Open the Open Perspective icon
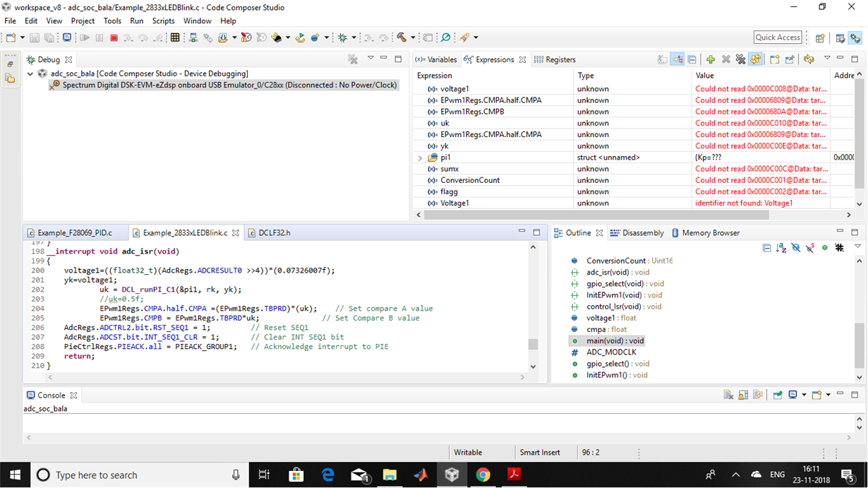 [x=820, y=38]
